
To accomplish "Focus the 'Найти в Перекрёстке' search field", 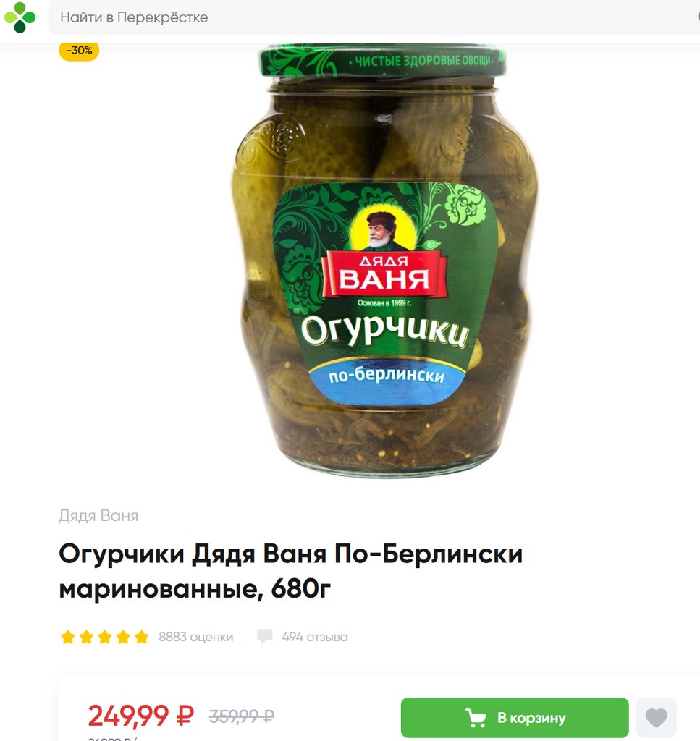I will click(x=374, y=17).
